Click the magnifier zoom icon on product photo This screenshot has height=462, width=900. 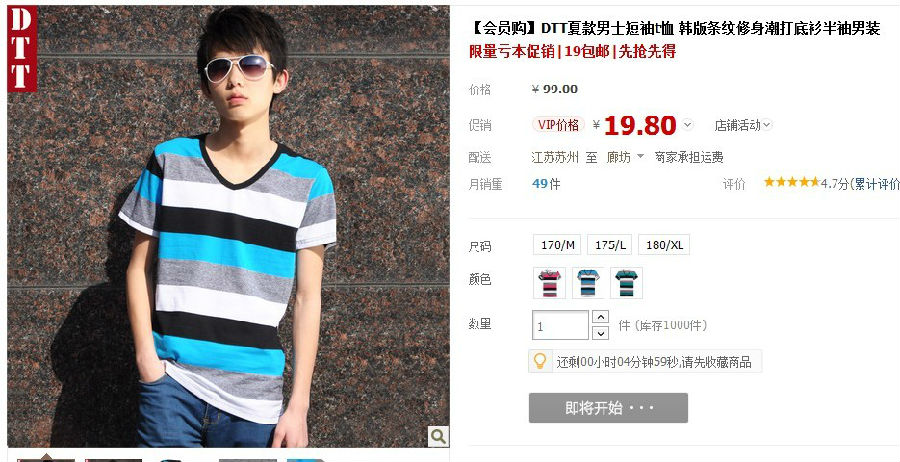tap(438, 437)
